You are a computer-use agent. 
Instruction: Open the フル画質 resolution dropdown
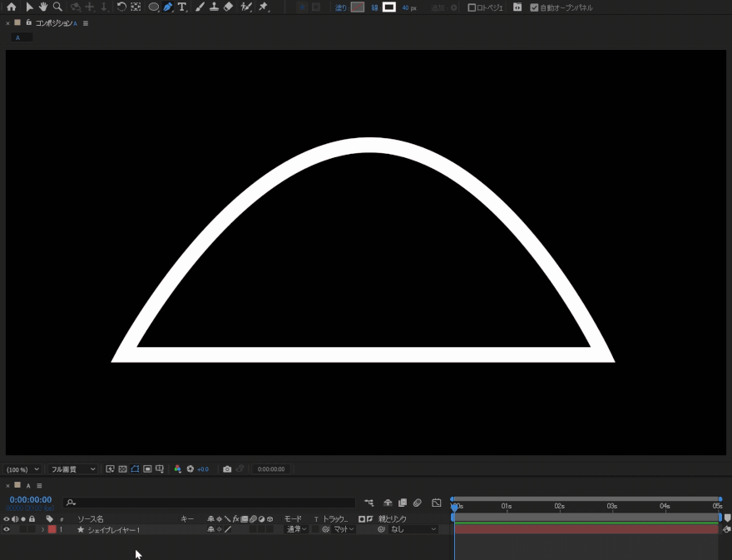pos(72,469)
